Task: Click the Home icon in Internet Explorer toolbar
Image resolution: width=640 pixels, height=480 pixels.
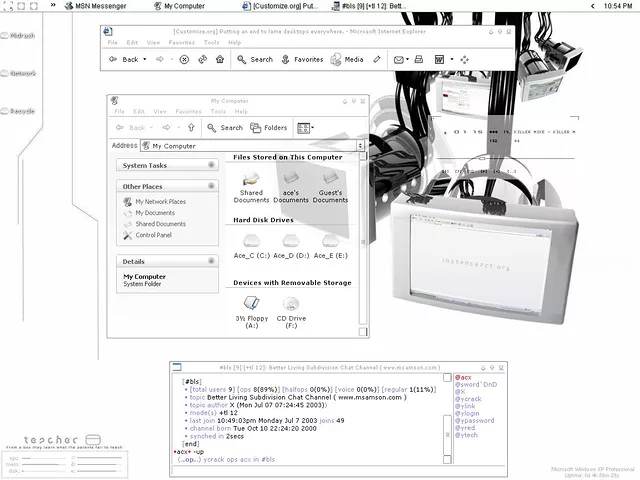Action: point(219,60)
